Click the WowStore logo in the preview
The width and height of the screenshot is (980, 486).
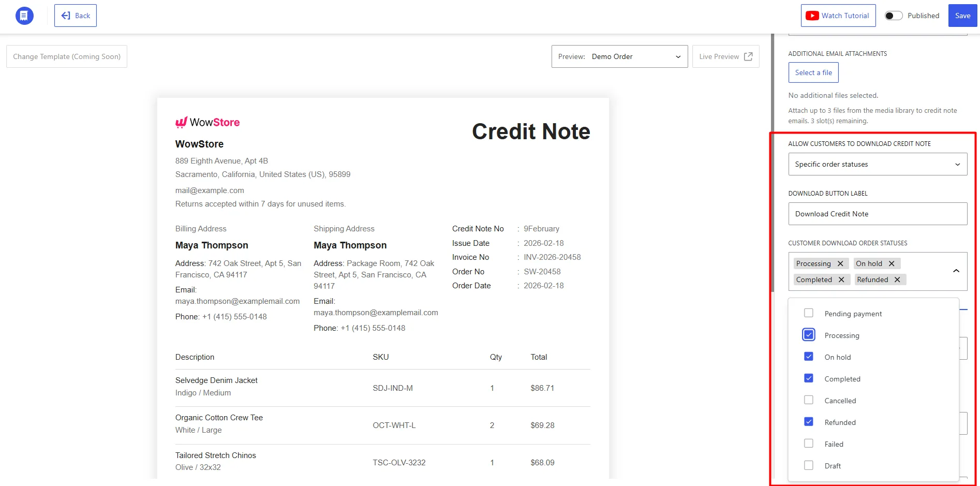click(x=207, y=122)
